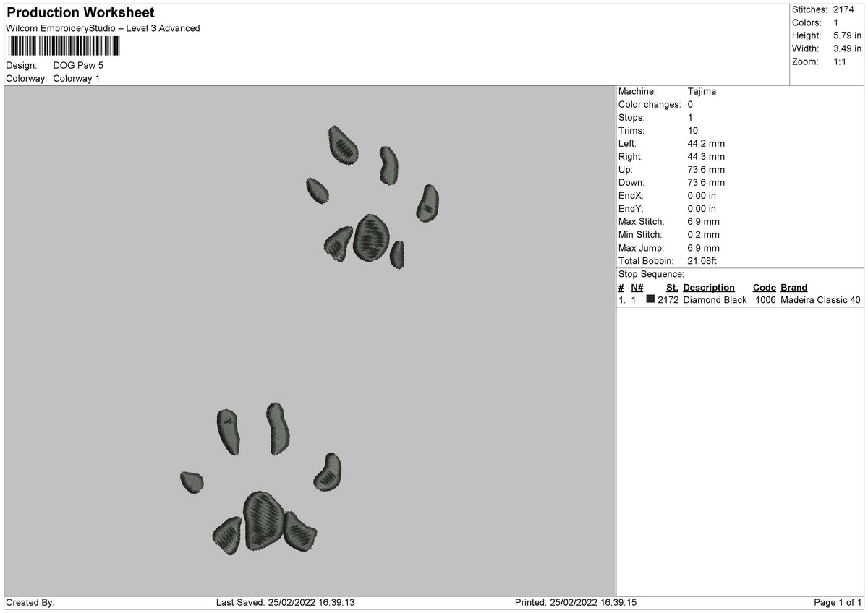
Task: Click the lower paw print's main pad
Action: click(263, 521)
